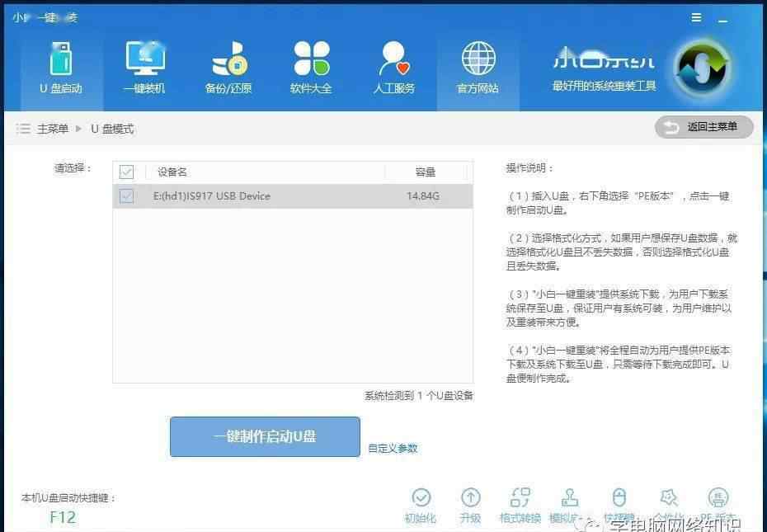Click 返回主菜单 button
The image size is (767, 532).
point(703,127)
